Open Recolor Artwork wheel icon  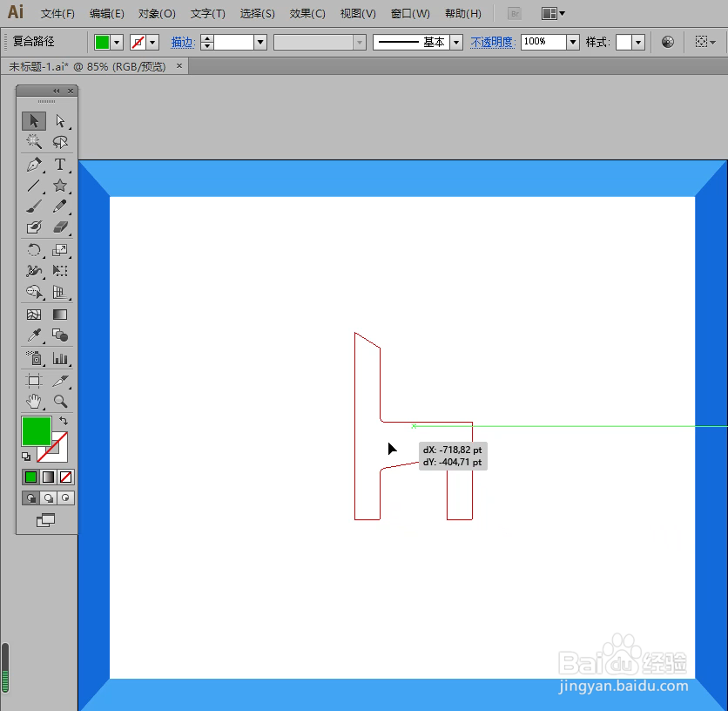point(668,43)
